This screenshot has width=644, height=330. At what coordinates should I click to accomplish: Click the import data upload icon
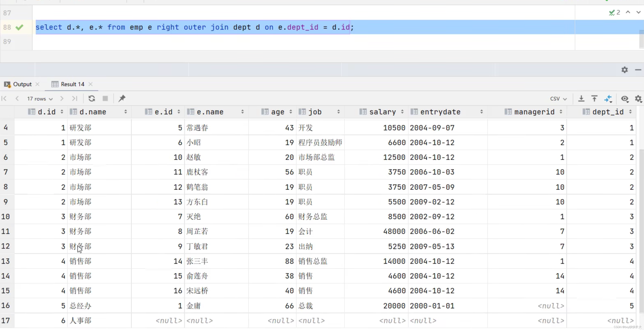point(594,99)
